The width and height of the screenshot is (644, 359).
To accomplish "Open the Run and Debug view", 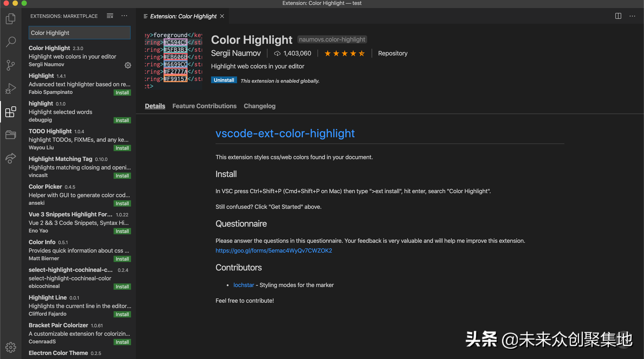I will 11,89.
